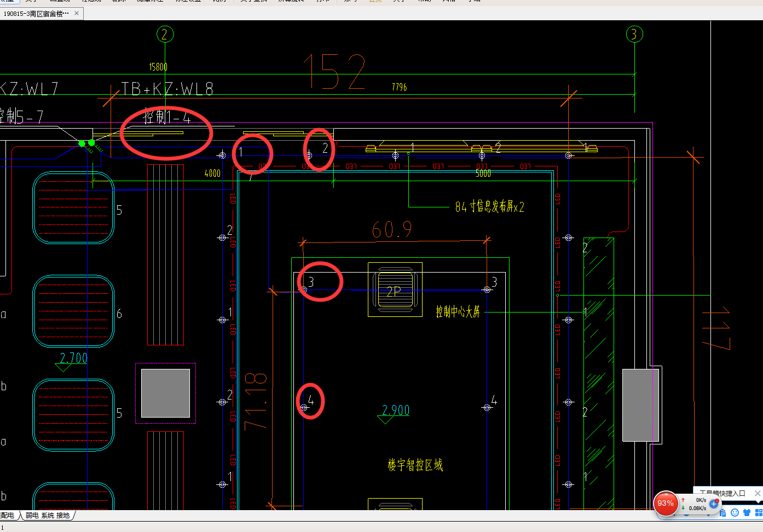Click the 84寸信息发布屏x2 annotation text
763x532 pixels.
point(490,206)
